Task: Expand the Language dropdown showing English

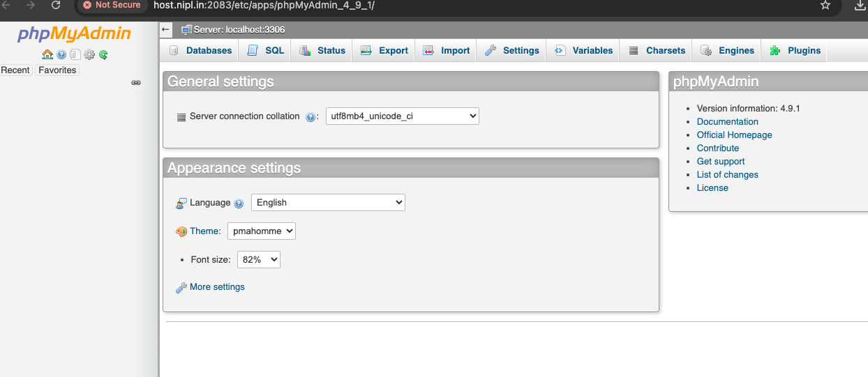Action: coord(328,203)
